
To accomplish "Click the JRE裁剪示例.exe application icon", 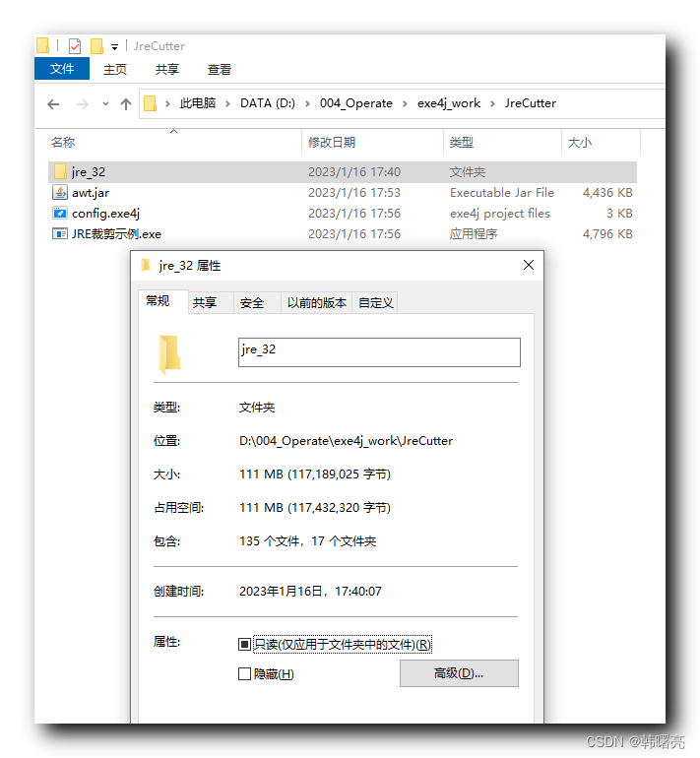I will point(59,234).
